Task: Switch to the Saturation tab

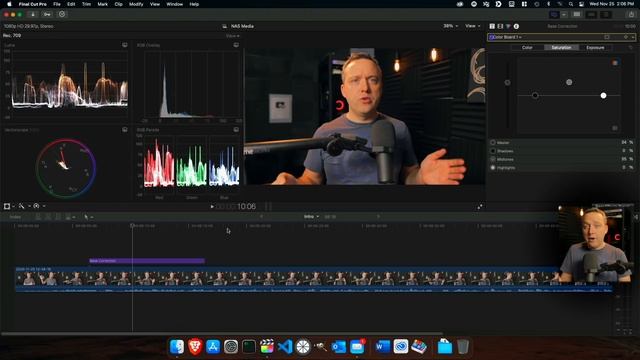Action: (x=561, y=48)
